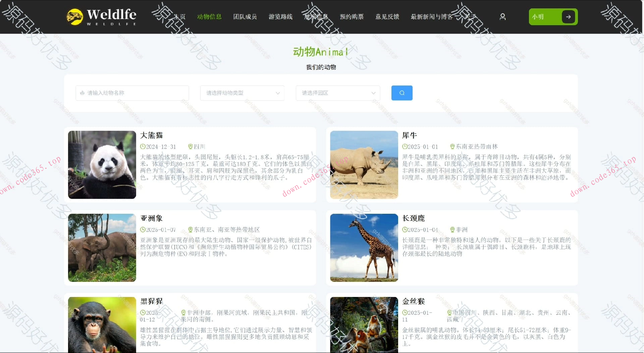Click the ticket icon inside animal name field
This screenshot has width=644, height=353.
[x=82, y=93]
